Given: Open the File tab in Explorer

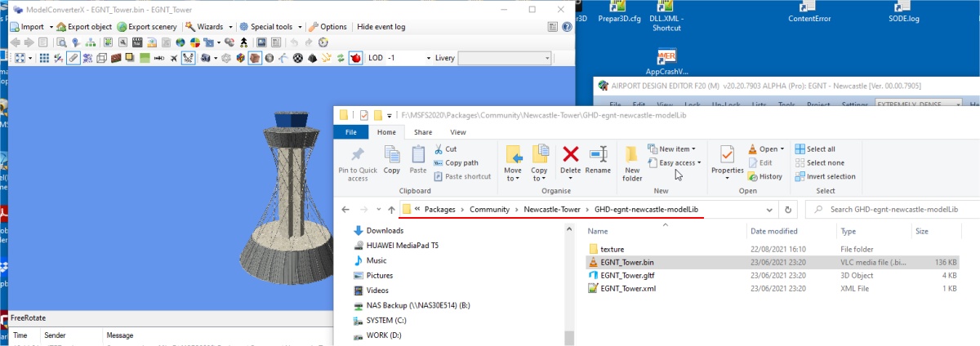Looking at the screenshot, I should [350, 131].
